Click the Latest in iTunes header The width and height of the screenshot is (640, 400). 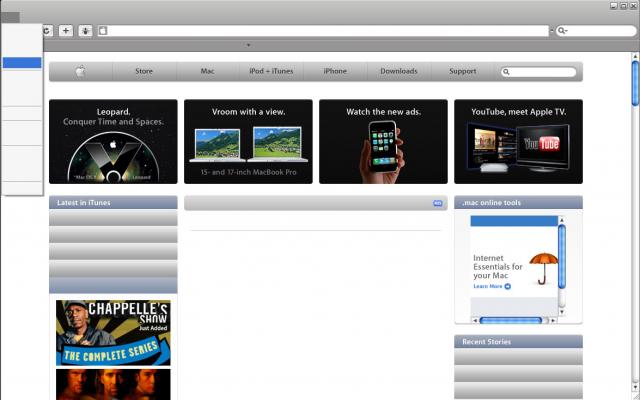pyautogui.click(x=113, y=203)
